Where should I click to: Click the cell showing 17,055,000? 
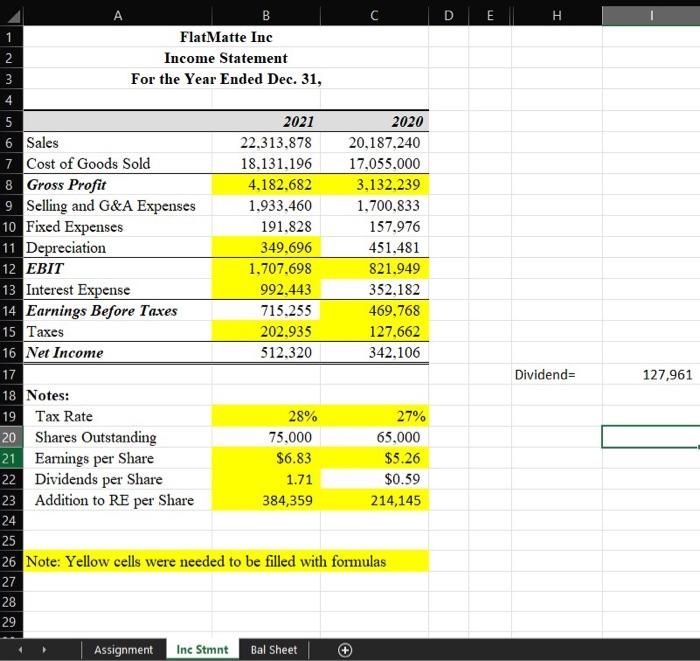375,164
